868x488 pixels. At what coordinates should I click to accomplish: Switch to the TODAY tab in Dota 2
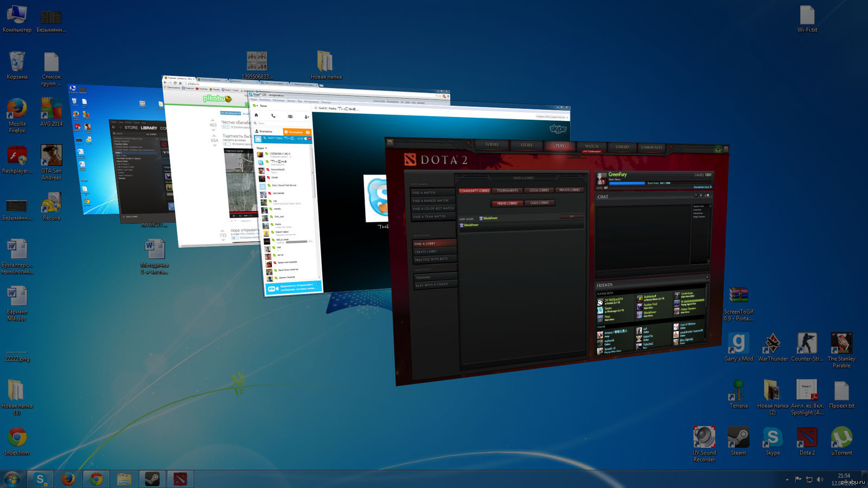492,144
